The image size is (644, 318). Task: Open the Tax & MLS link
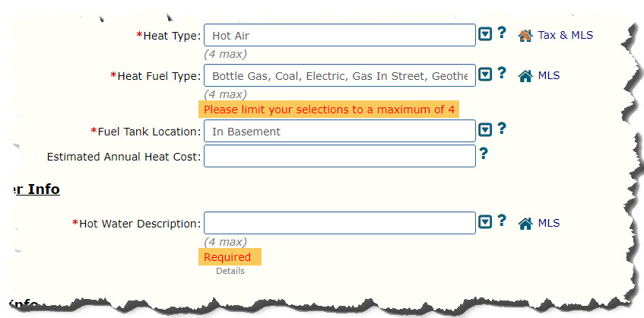coord(566,35)
